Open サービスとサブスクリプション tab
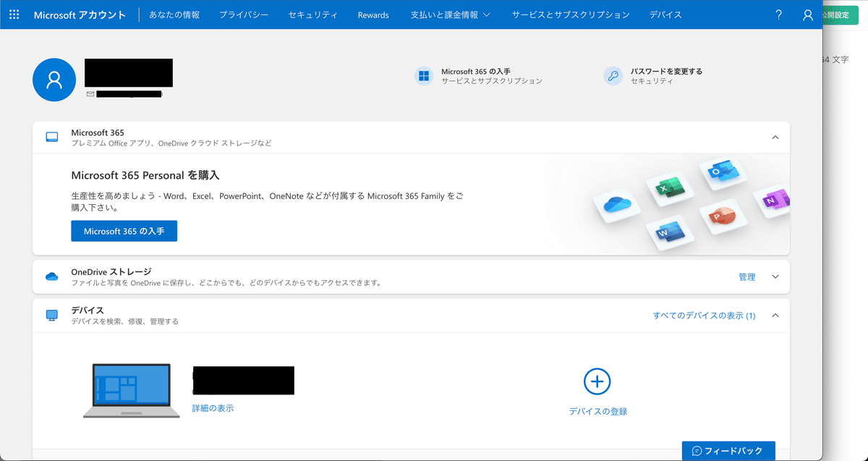 click(571, 14)
